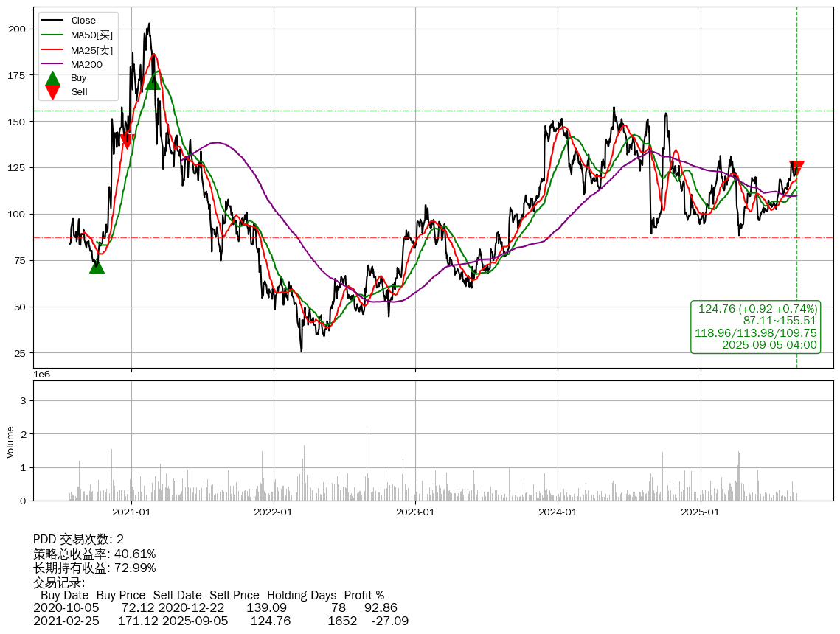Click the 200 tick on price axis
Viewport: 840px width, 634px height.
click(x=18, y=29)
